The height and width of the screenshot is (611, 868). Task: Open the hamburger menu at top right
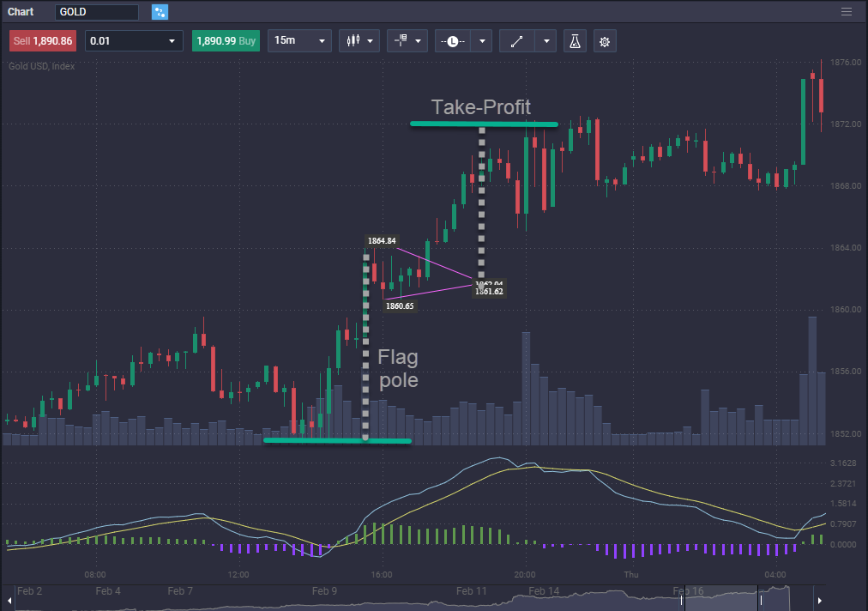[x=846, y=11]
